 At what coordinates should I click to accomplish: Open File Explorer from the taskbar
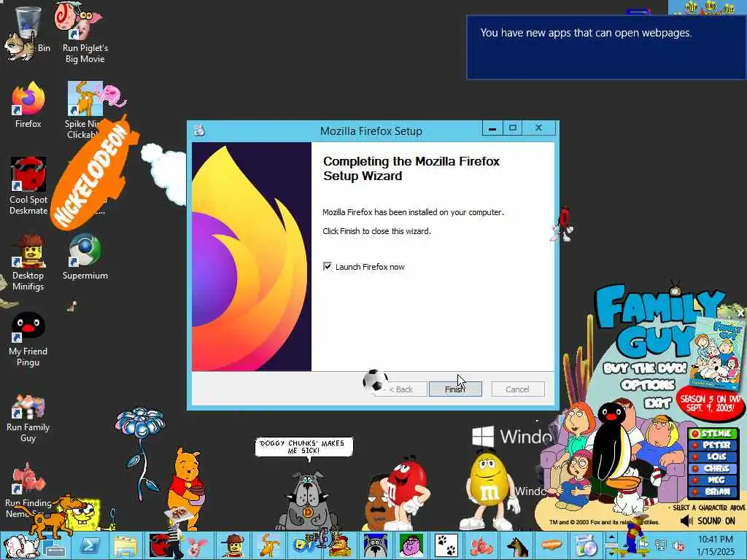click(125, 545)
